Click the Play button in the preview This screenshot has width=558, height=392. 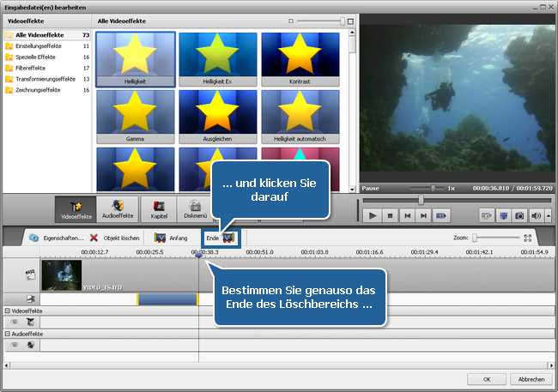(x=373, y=216)
